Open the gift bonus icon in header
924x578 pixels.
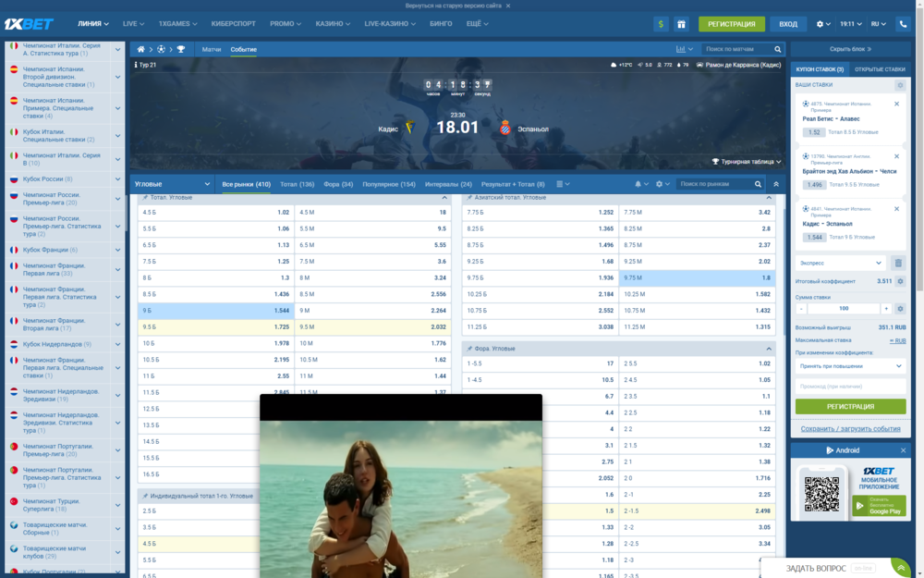(681, 24)
